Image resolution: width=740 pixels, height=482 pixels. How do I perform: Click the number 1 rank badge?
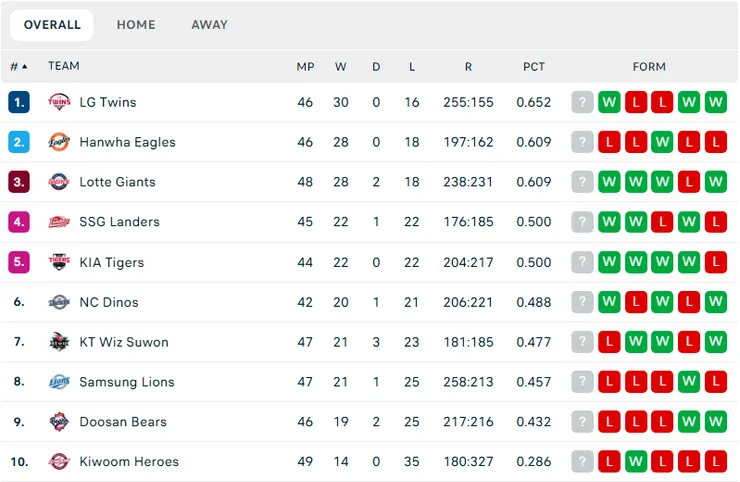point(19,102)
